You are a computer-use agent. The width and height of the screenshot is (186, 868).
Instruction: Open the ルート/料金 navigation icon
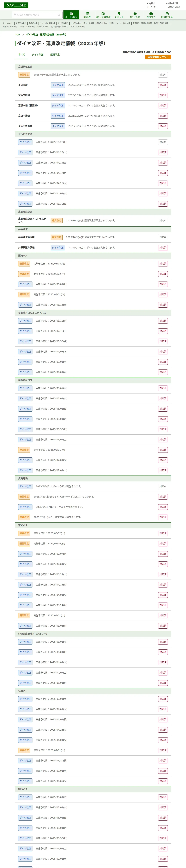click(x=71, y=15)
